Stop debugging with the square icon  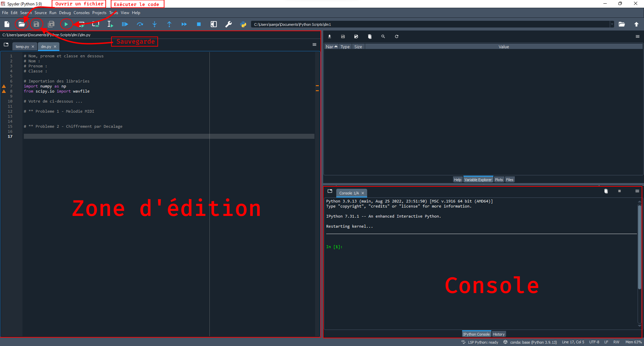(199, 24)
